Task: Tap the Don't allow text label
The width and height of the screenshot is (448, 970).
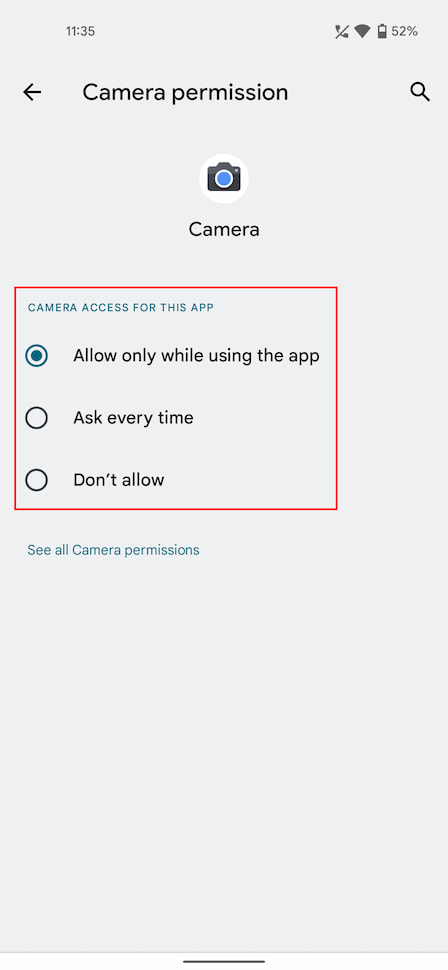Action: coord(119,479)
